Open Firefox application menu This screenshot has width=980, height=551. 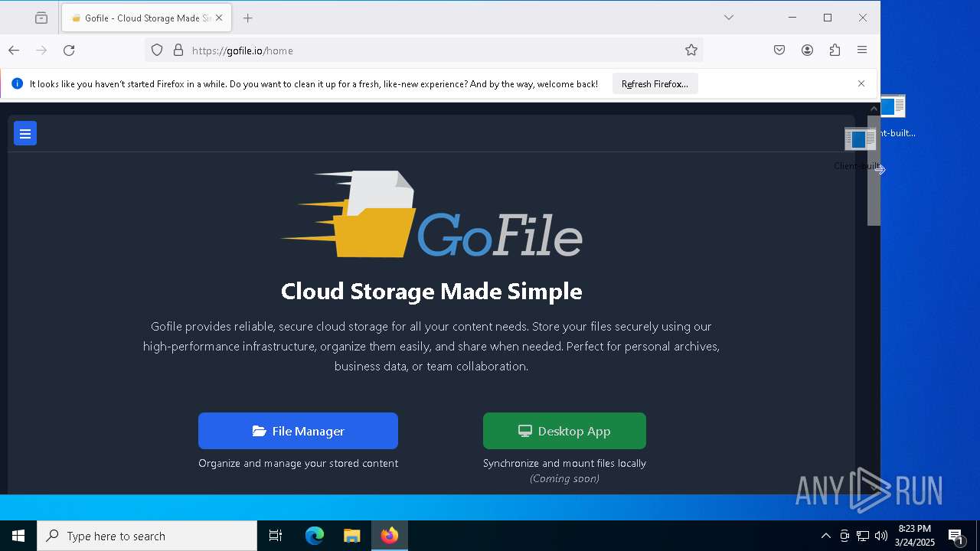pyautogui.click(x=862, y=51)
